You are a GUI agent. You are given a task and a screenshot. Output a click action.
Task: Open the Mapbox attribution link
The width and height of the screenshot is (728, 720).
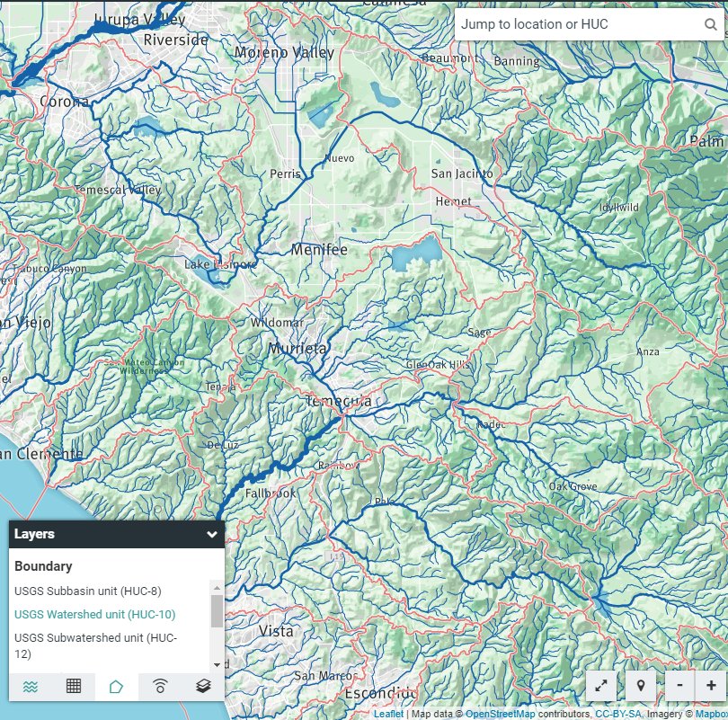click(x=711, y=714)
